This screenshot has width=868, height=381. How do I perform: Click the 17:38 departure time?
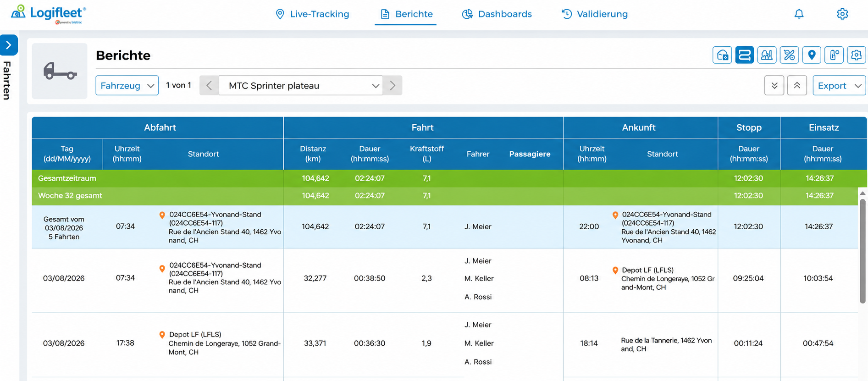(x=125, y=343)
